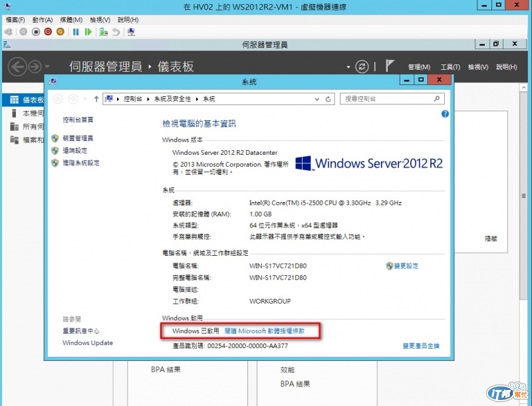Click the 效能 item in Server Manager tile

point(287,369)
